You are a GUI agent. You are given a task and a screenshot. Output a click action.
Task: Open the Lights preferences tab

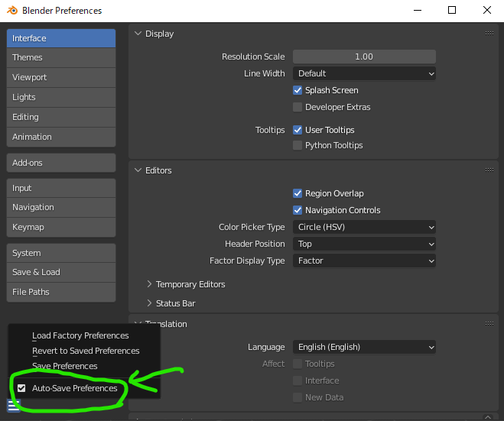[61, 97]
